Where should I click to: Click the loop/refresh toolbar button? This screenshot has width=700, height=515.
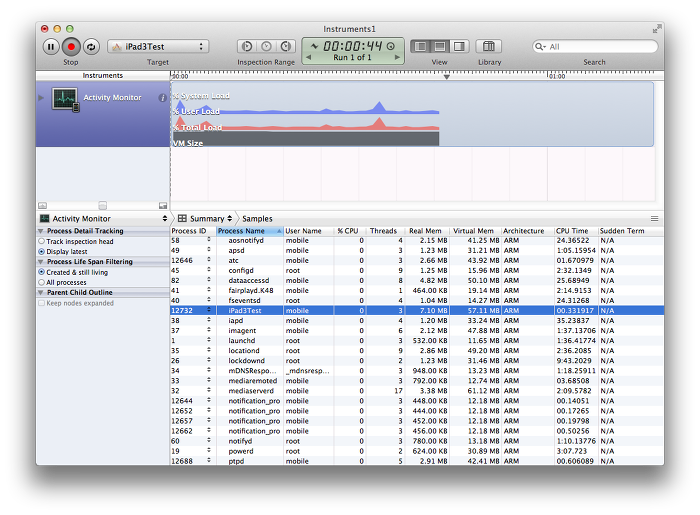point(92,46)
